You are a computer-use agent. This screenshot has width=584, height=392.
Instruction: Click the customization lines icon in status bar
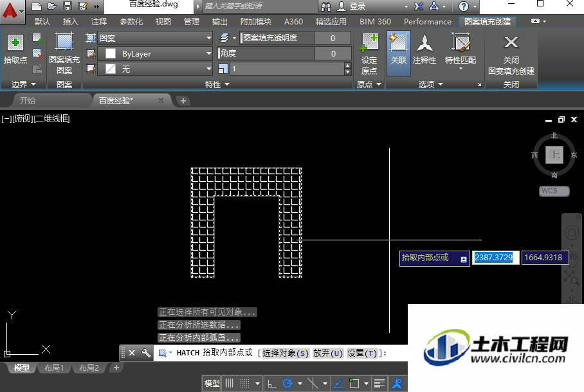[379, 384]
